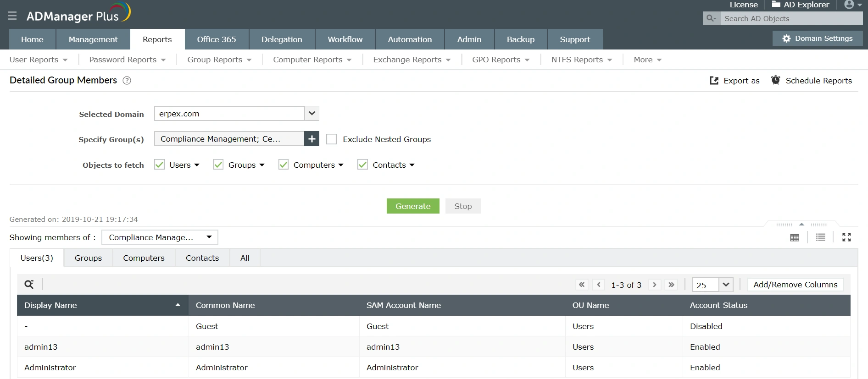This screenshot has height=379, width=868.
Task: Jump to last page of results
Action: (x=671, y=285)
